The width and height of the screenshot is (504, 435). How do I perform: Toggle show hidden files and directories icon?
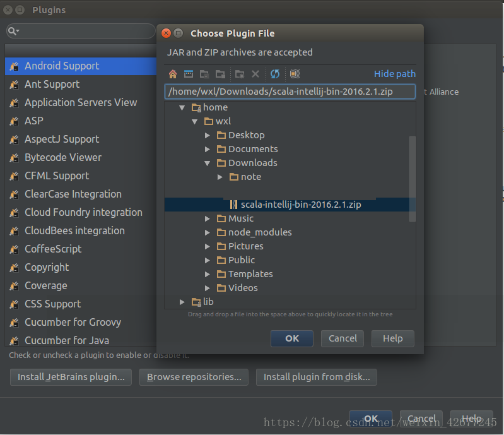pyautogui.click(x=295, y=74)
